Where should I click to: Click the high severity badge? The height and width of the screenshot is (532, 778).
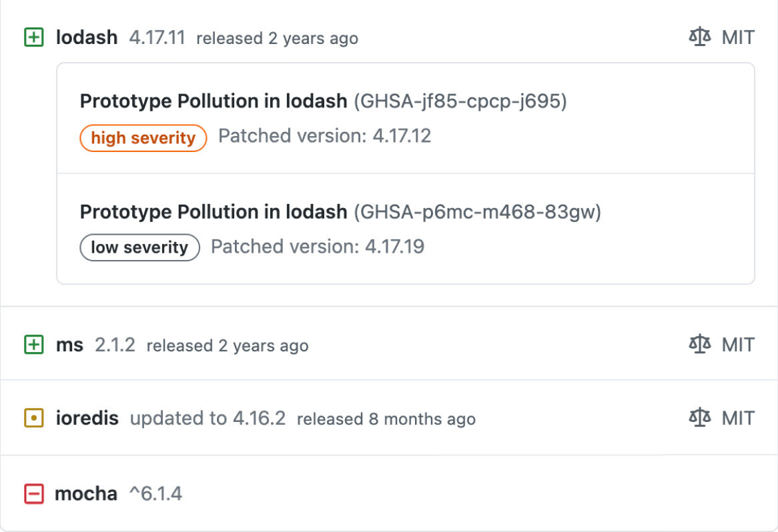tap(143, 138)
